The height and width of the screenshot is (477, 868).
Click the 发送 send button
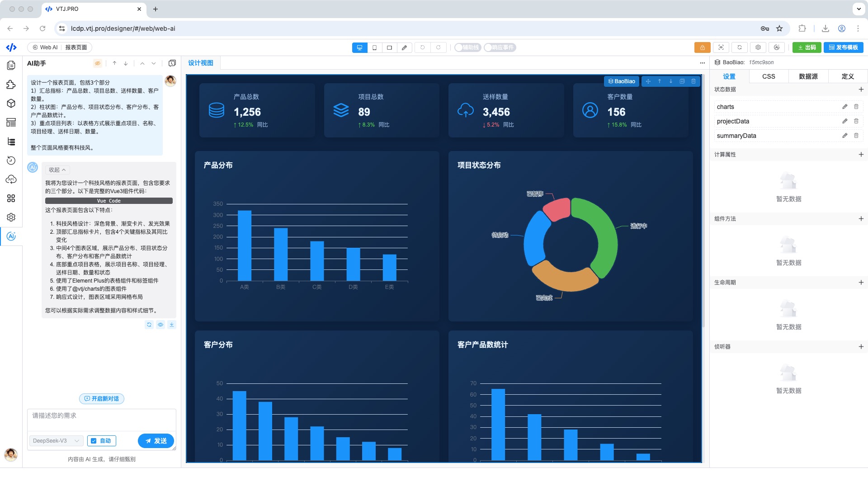156,441
